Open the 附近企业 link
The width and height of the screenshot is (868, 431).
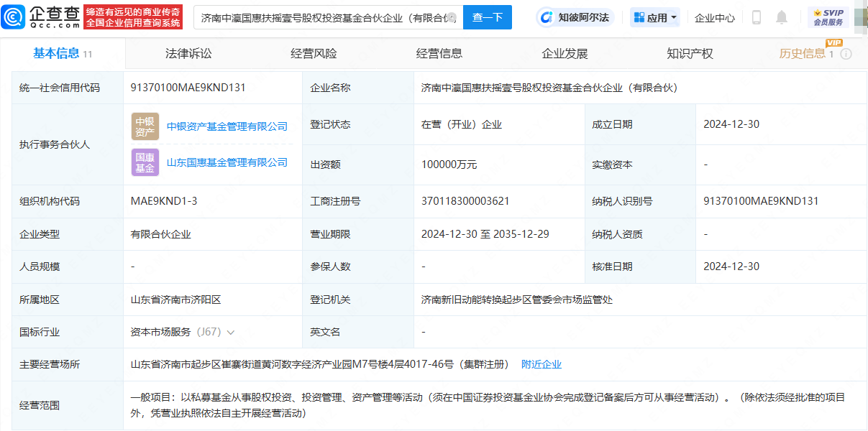542,365
